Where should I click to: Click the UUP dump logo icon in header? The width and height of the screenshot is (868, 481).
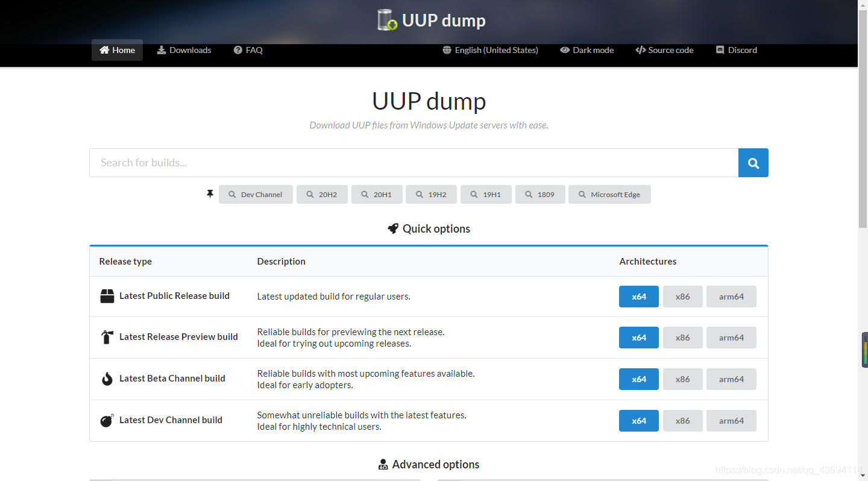click(x=388, y=20)
